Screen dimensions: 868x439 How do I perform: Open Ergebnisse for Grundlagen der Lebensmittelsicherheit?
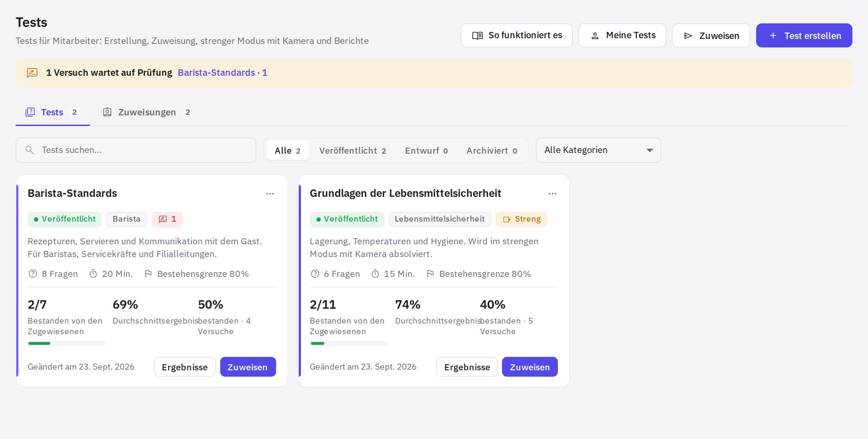467,367
